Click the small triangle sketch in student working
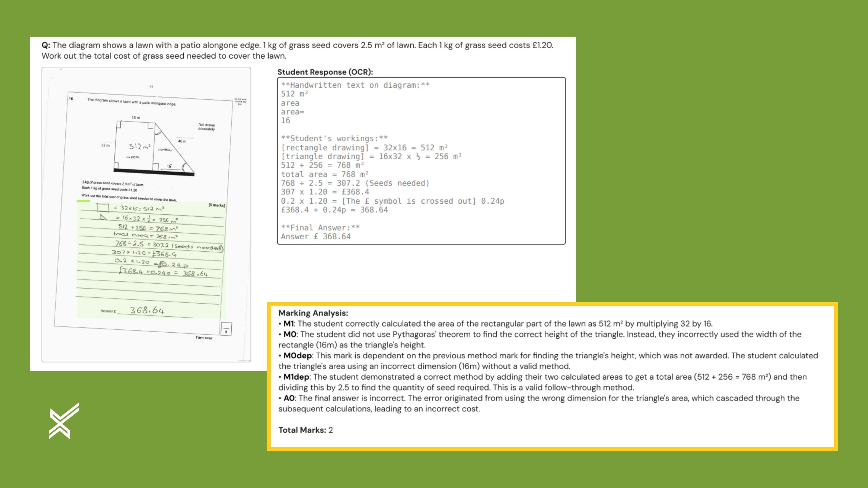 click(x=103, y=217)
